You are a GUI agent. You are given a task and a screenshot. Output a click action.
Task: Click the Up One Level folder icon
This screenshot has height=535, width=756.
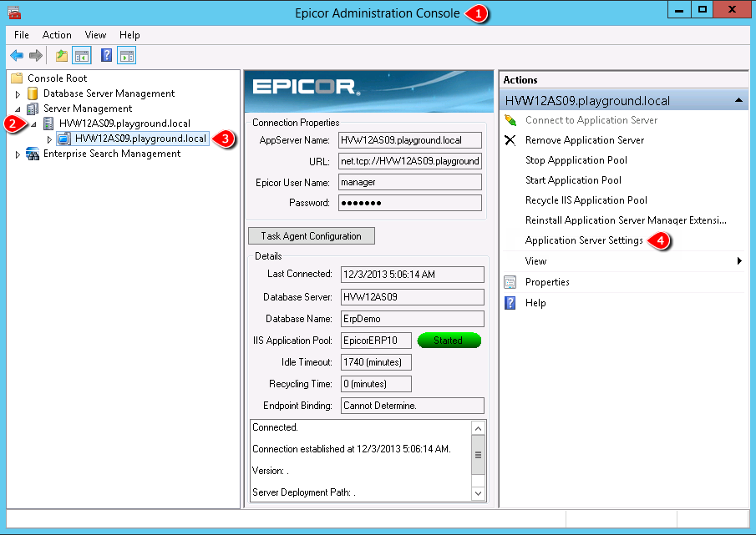pos(61,55)
